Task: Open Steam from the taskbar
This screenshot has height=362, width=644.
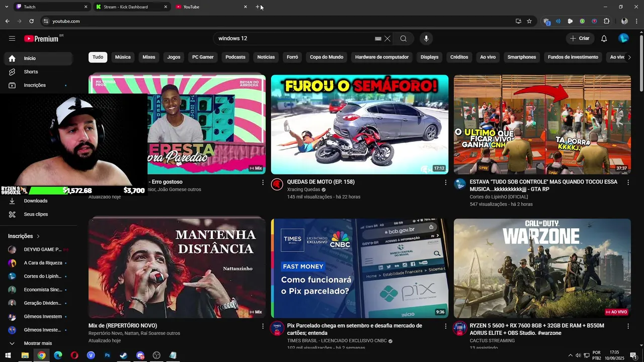Action: click(x=124, y=355)
